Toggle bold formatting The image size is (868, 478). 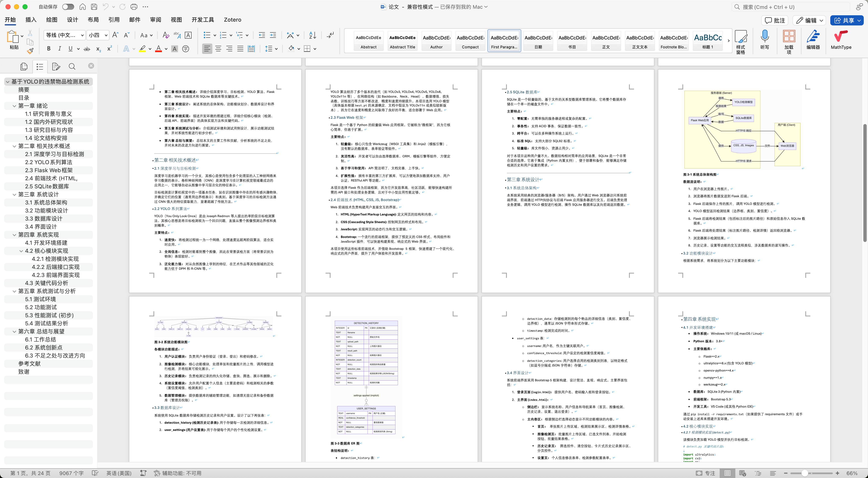49,49
